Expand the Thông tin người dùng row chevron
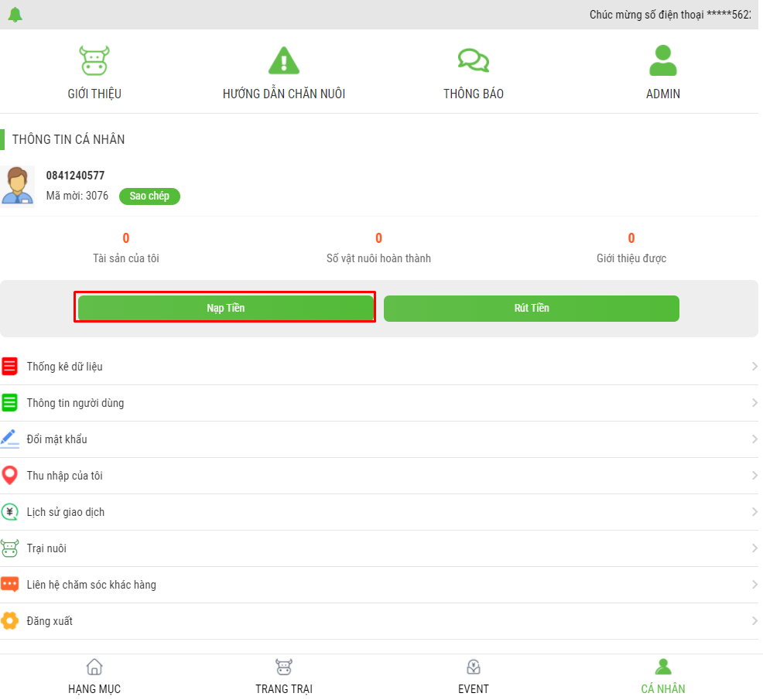Viewport: 763px width, 700px height. (x=754, y=403)
